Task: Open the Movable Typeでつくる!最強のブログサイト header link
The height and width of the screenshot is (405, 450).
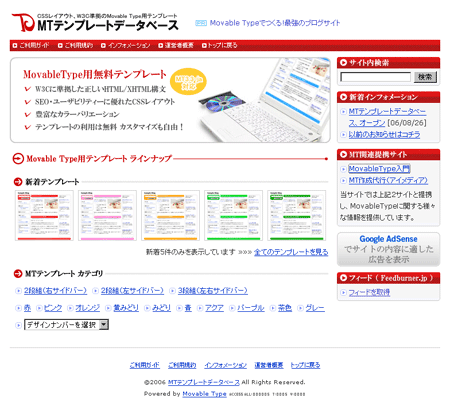Action: (x=275, y=23)
